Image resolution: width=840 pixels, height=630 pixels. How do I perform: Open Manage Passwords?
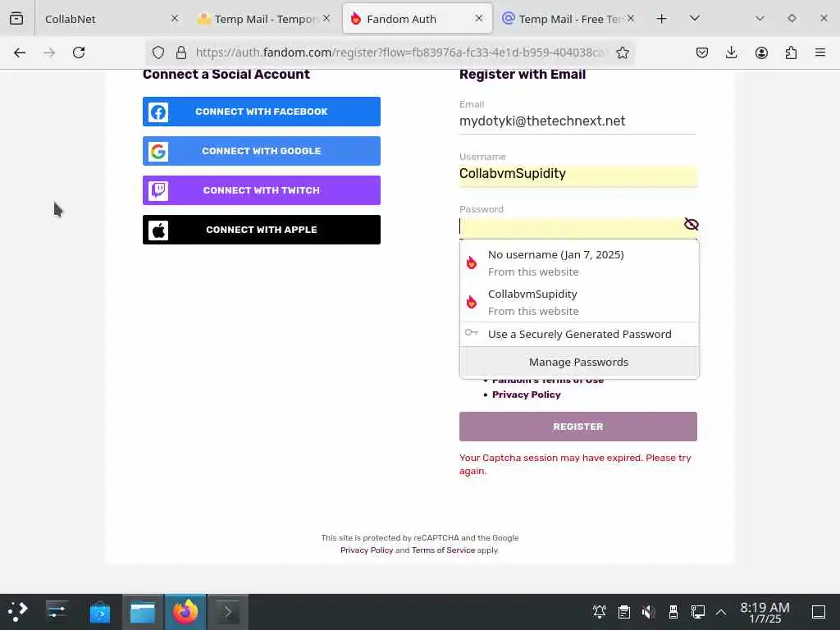[579, 362]
